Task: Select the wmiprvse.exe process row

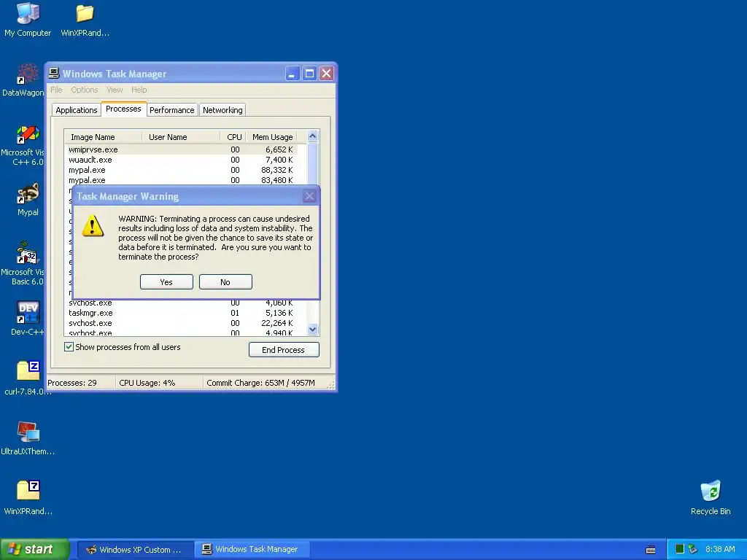Action: click(182, 149)
